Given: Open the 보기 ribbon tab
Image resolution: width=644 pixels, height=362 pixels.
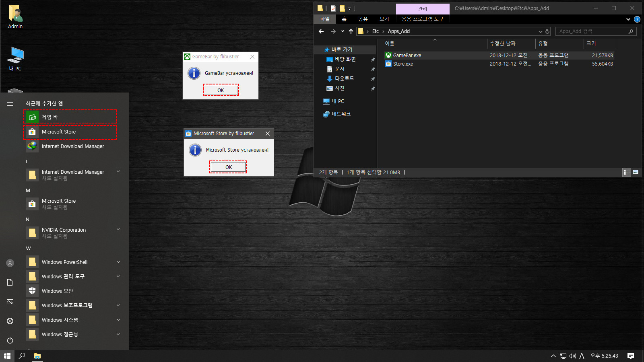Looking at the screenshot, I should pos(384,19).
